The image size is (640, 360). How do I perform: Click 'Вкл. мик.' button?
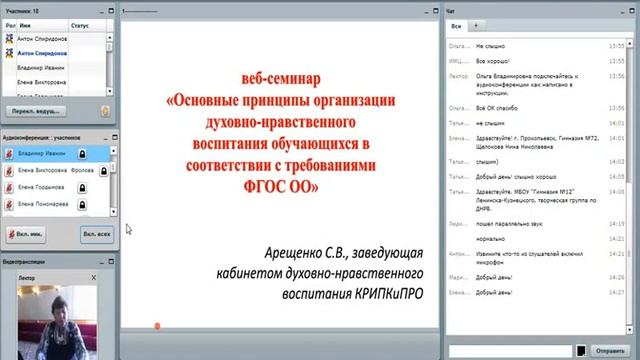26,234
